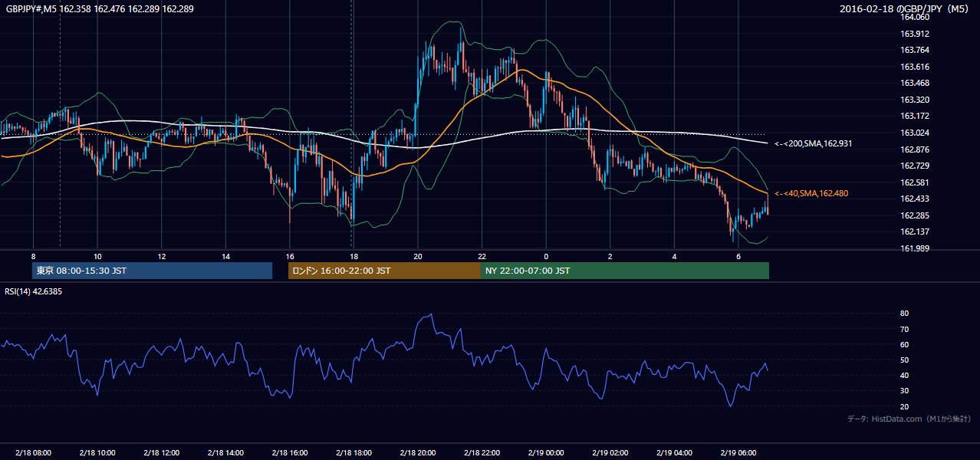Click the 2/18 18:00 bottom time label
This screenshot has height=460, width=980.
(x=354, y=453)
